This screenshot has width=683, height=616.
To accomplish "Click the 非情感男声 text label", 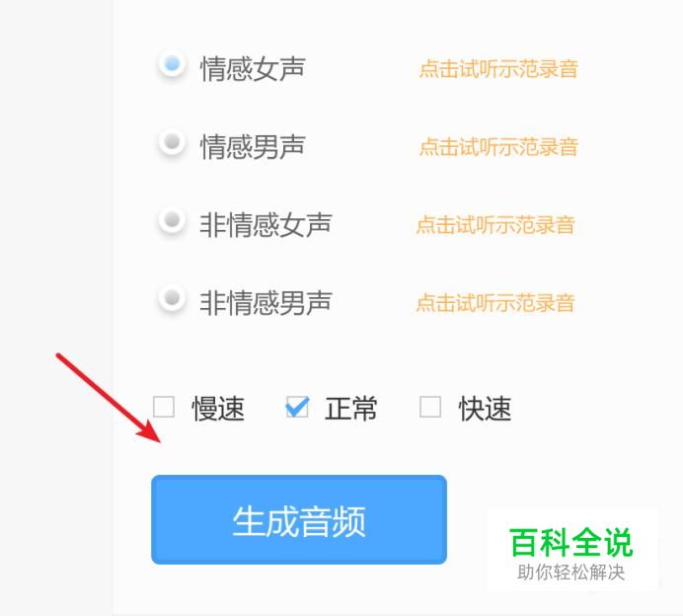I will (x=266, y=303).
